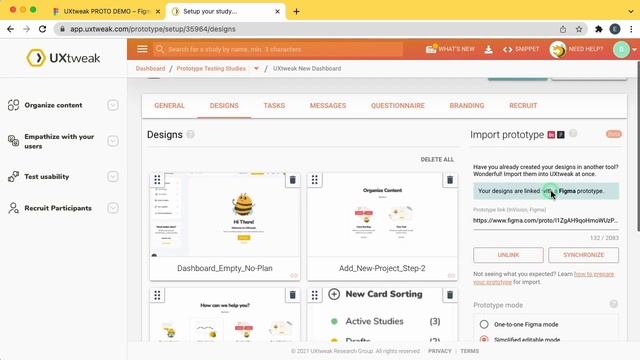Toggle the orange Import prototype switch
Viewport: 640px width, 360px height.
point(613,134)
